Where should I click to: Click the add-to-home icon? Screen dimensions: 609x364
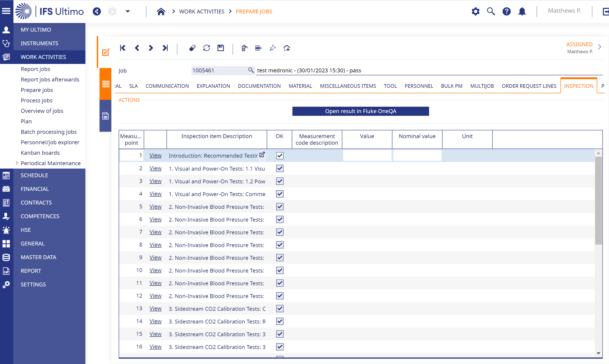[287, 48]
